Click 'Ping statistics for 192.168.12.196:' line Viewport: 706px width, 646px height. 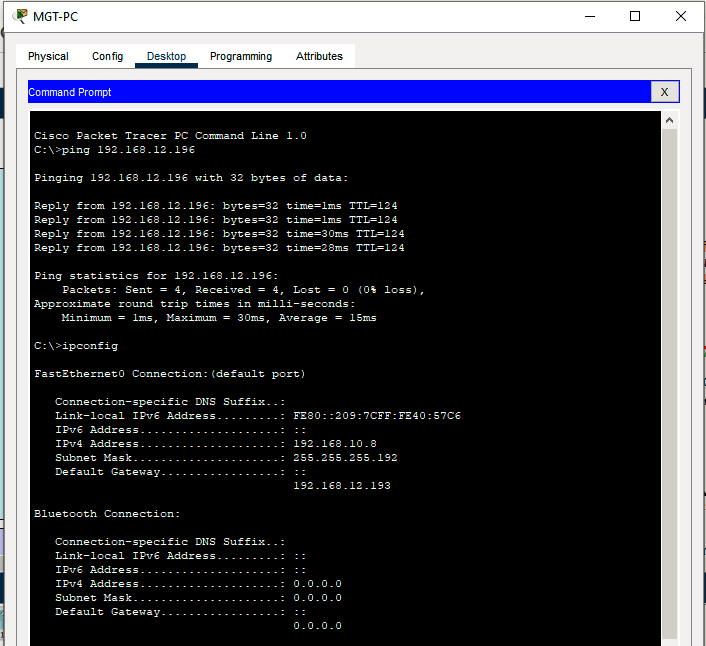tap(156, 276)
